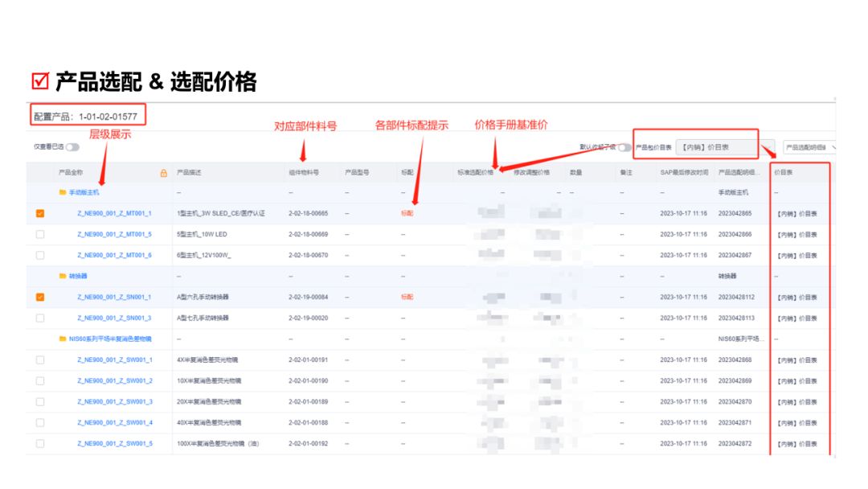Click material number 2-02-19-00084

coord(308,297)
